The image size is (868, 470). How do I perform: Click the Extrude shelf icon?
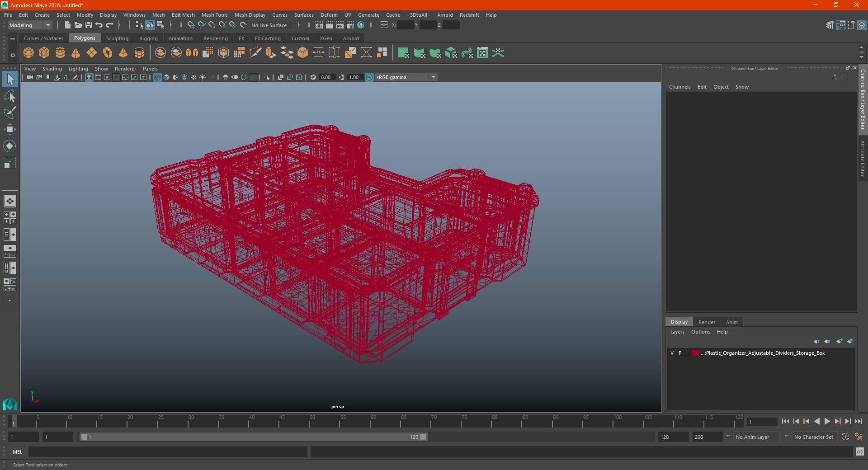[271, 53]
